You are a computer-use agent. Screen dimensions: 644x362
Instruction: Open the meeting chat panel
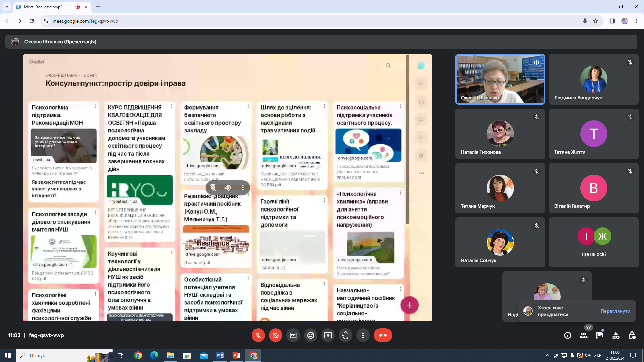600,335
